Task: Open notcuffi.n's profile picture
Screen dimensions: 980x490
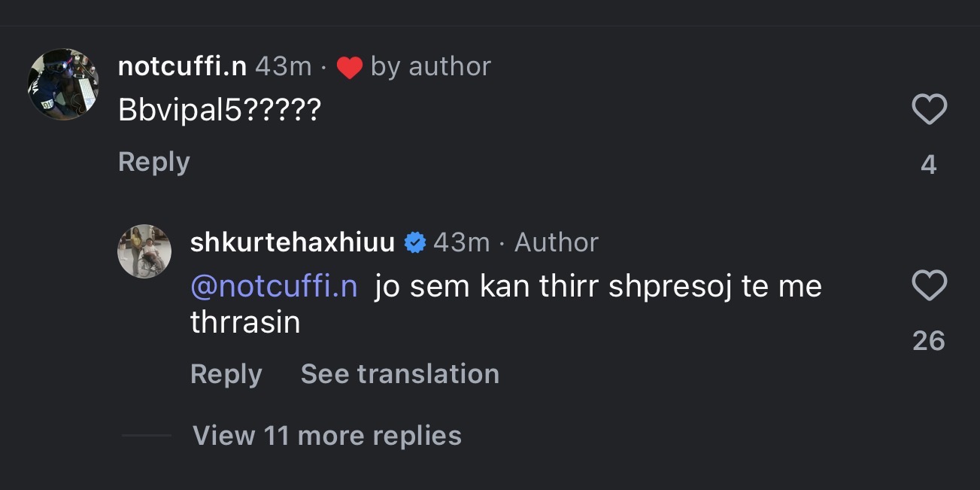Action: [63, 84]
